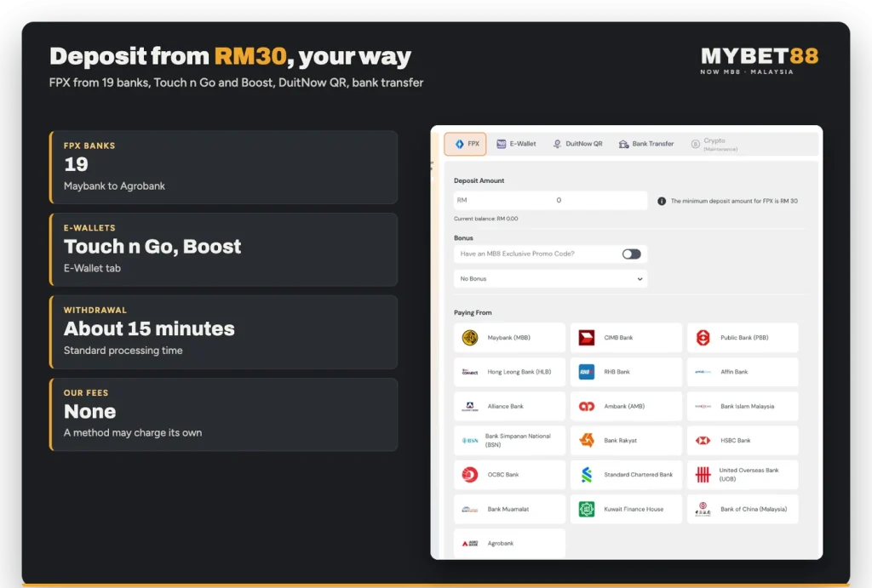Click the Deposit Amount RM input field
The height and width of the screenshot is (588, 872).
pos(550,200)
